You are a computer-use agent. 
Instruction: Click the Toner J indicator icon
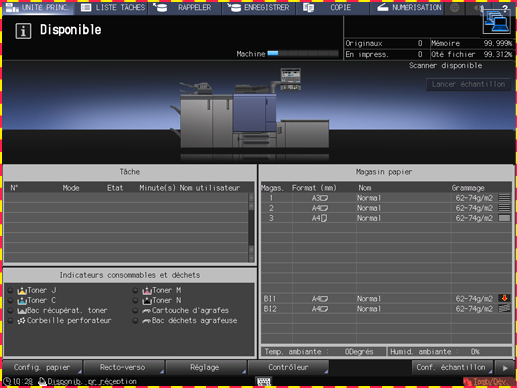[22, 291]
